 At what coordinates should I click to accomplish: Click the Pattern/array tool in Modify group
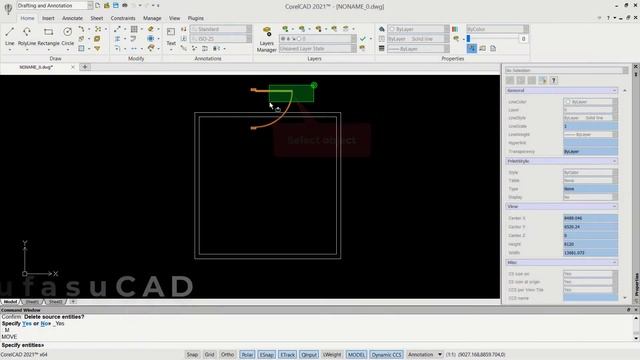coord(134,29)
